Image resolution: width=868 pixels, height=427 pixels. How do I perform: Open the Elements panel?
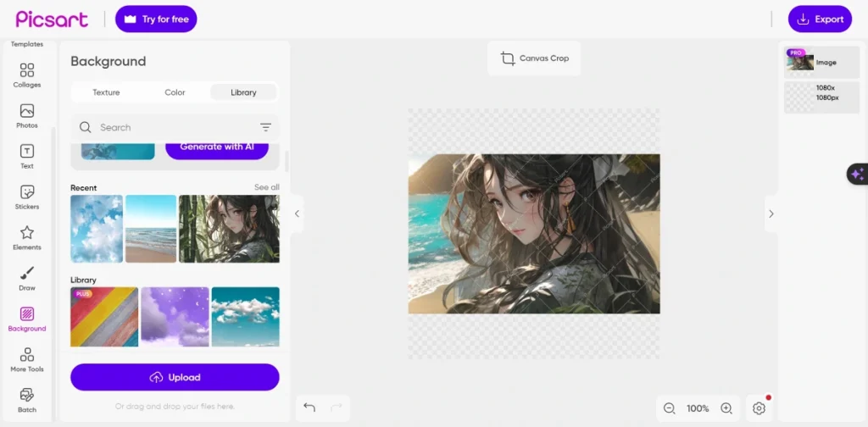[x=26, y=238]
